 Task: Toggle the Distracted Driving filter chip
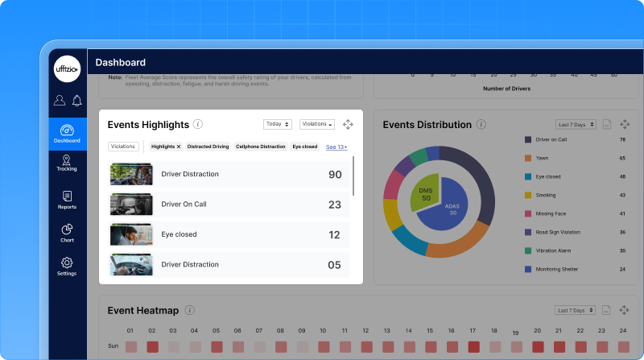208,147
